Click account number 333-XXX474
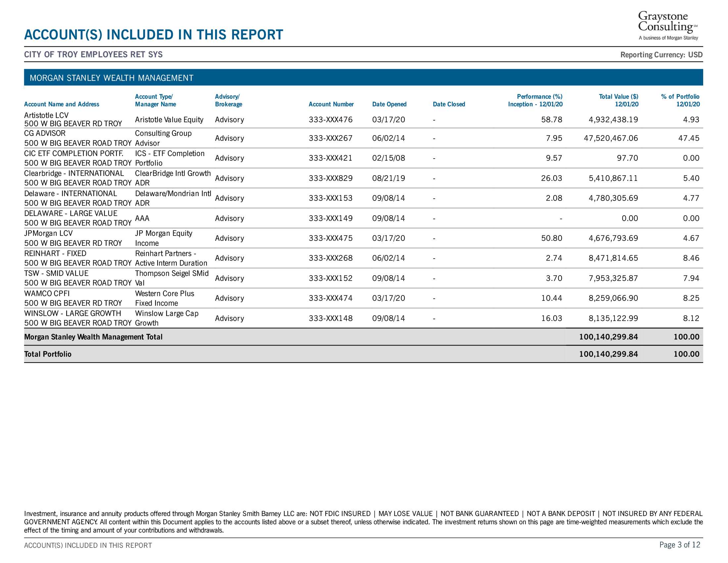Image resolution: width=728 pixels, height=563 pixels. point(330,298)
